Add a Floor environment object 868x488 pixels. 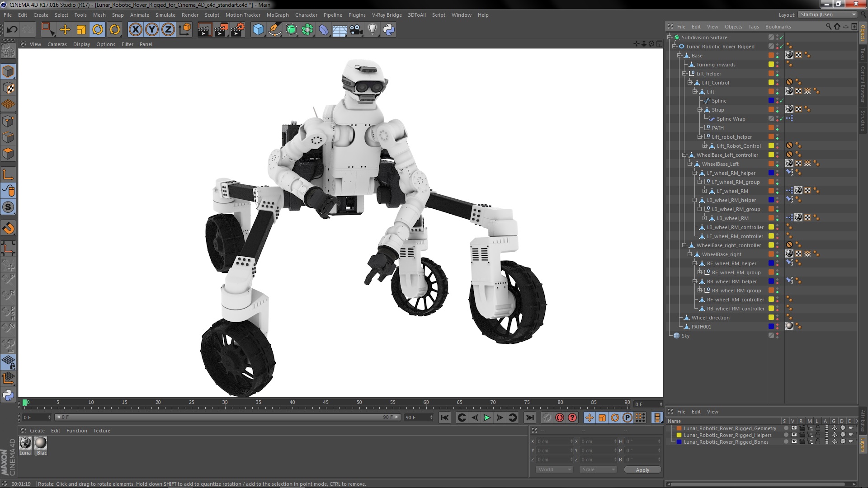coord(340,30)
